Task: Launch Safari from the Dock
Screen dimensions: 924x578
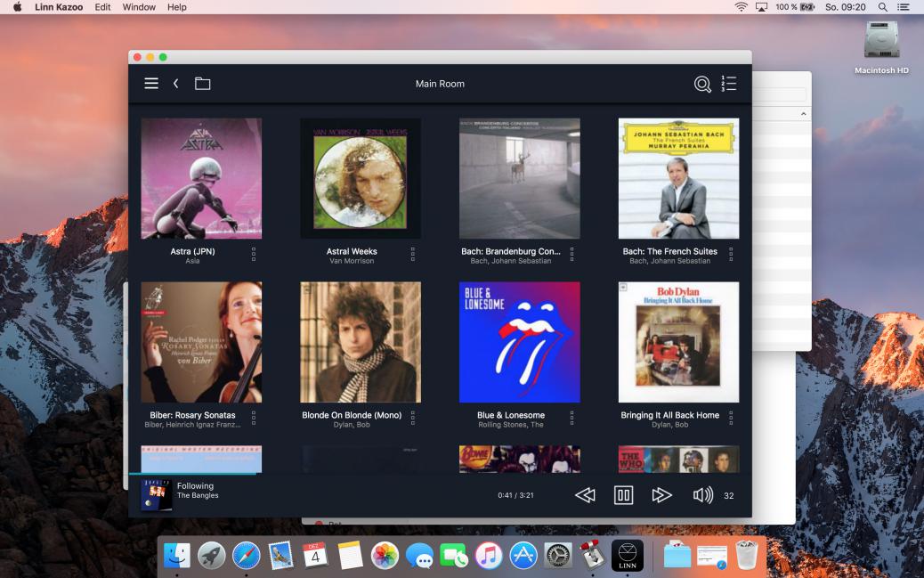Action: [247, 555]
